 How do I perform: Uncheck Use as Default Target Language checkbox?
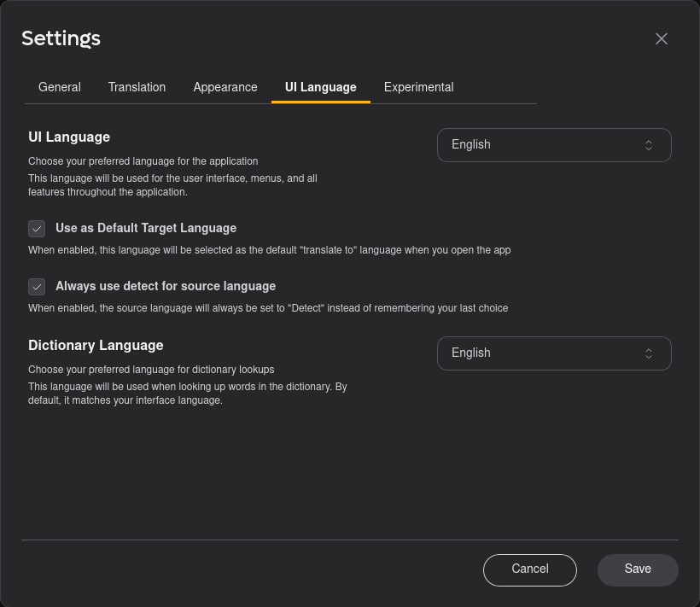pyautogui.click(x=37, y=229)
